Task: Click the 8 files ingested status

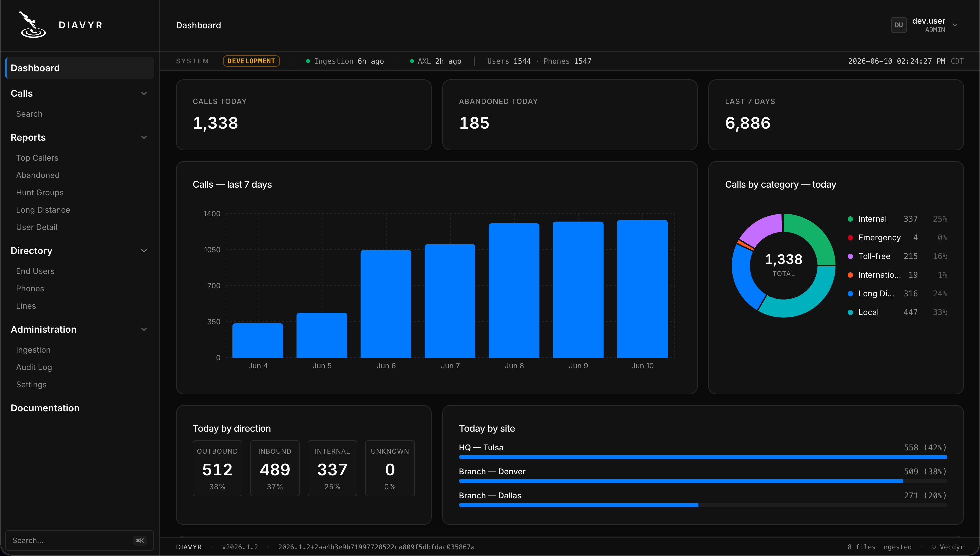Action: [880, 547]
